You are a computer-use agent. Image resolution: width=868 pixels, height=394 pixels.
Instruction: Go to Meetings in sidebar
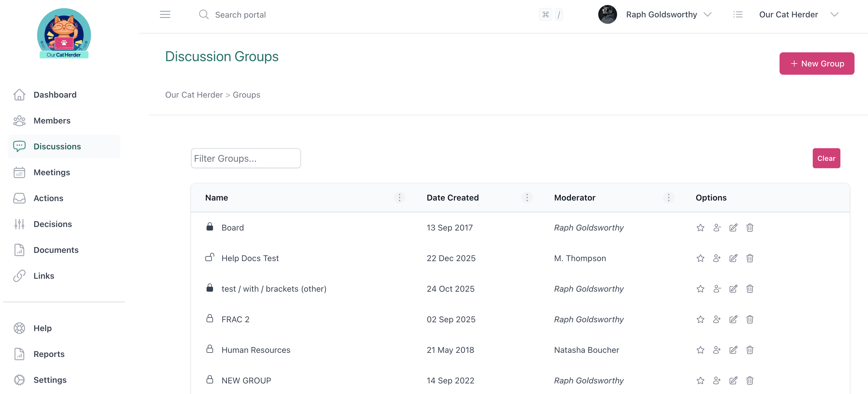coord(51,172)
